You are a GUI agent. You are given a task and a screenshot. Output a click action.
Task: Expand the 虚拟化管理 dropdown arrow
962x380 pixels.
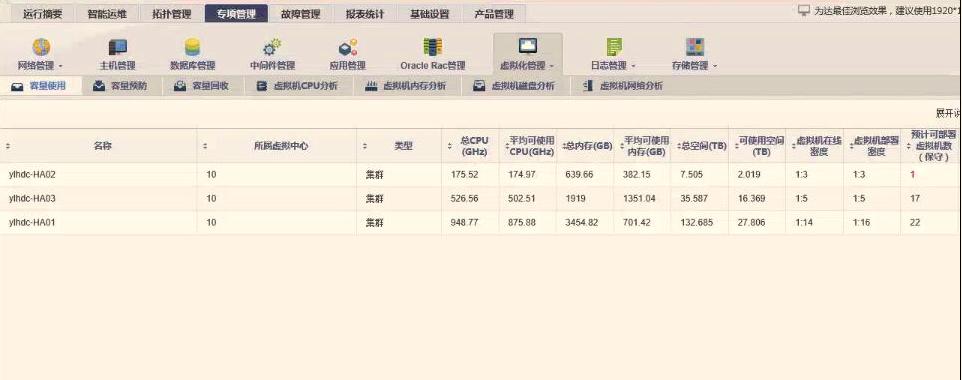coord(552,66)
